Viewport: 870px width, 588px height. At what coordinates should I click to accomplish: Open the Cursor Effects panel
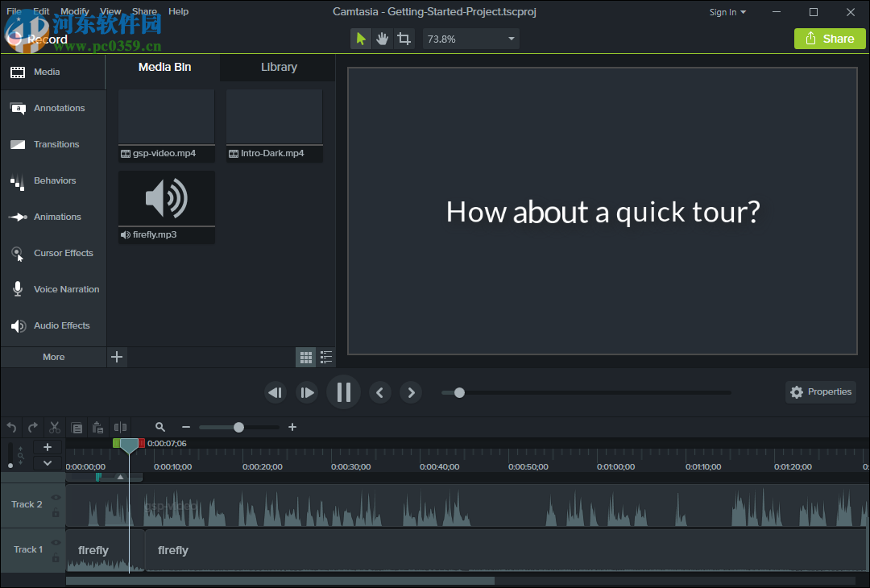(x=64, y=253)
